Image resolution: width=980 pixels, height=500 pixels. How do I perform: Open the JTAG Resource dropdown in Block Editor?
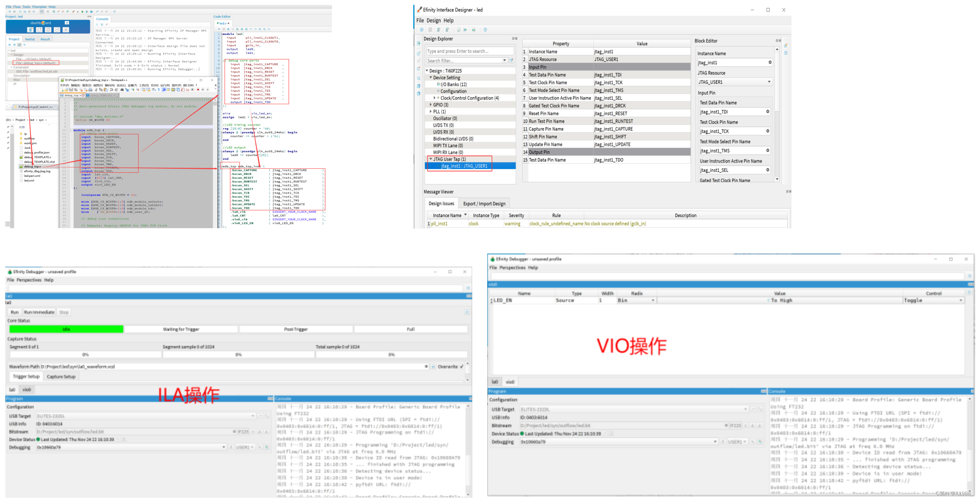tap(769, 82)
